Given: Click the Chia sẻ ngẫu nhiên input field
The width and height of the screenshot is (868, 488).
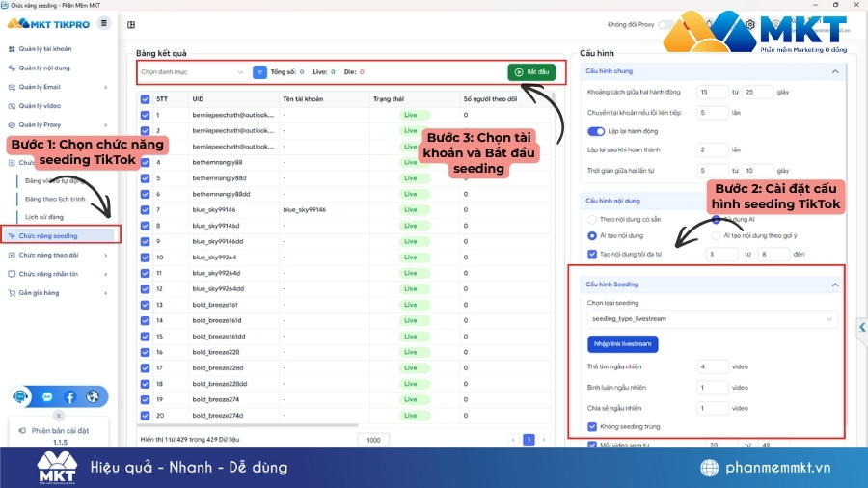Looking at the screenshot, I should tap(713, 408).
